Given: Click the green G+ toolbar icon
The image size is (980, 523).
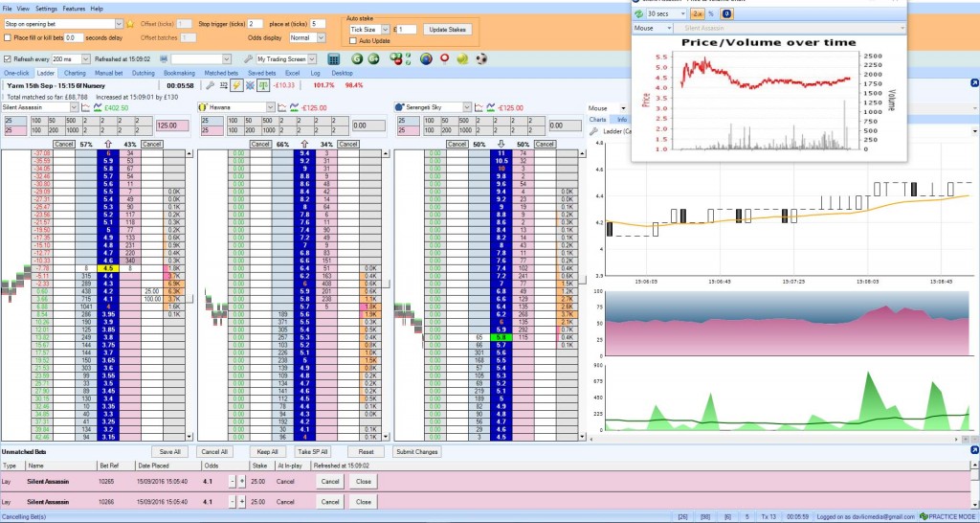Looking at the screenshot, I should point(374,58).
